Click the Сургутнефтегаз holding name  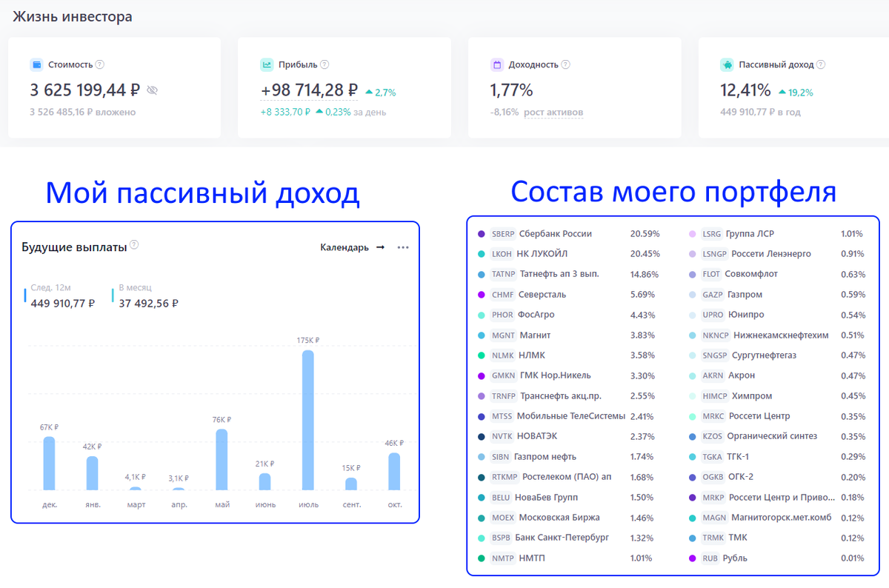click(x=764, y=355)
